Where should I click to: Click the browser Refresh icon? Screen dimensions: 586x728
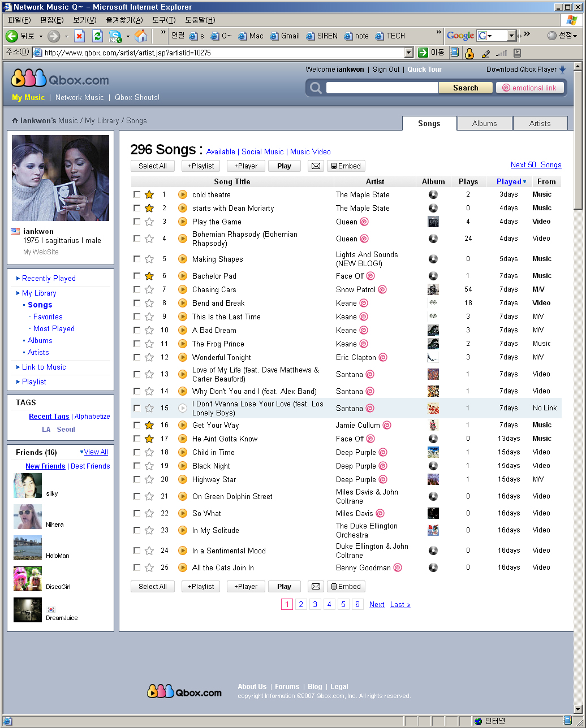[x=97, y=36]
